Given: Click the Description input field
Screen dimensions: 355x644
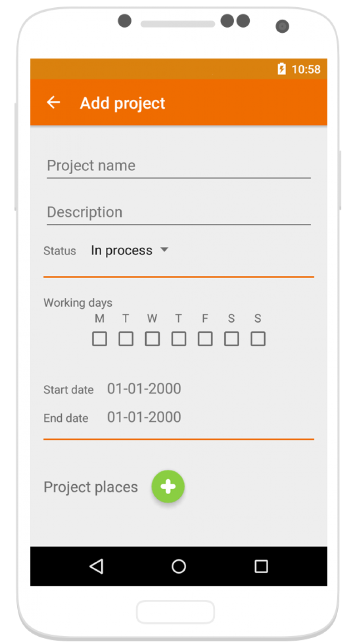Looking at the screenshot, I should coord(178,212).
